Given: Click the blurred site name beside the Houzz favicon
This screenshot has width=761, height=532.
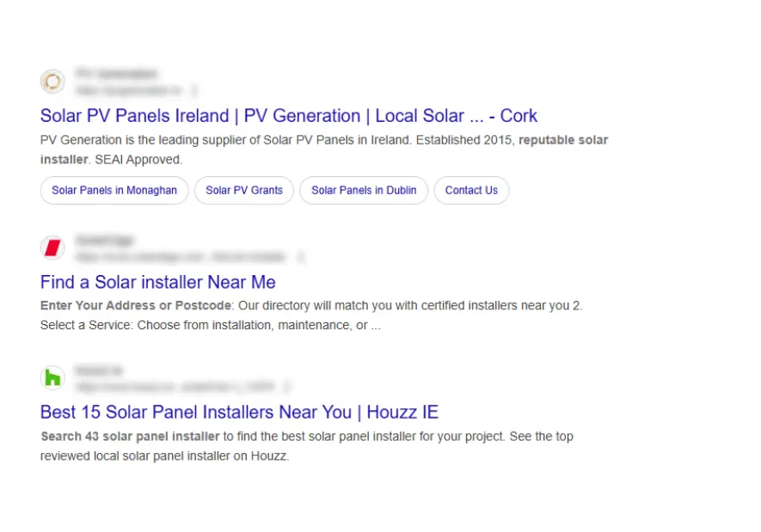Looking at the screenshot, I should point(97,370).
